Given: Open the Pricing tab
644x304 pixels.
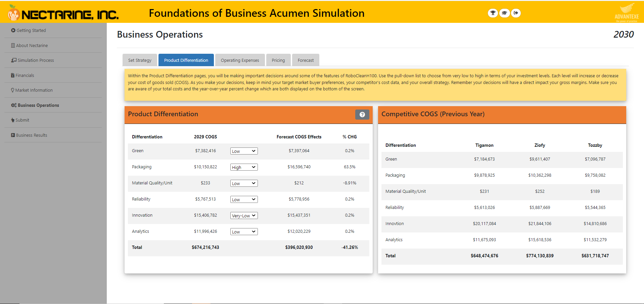Looking at the screenshot, I should point(278,60).
